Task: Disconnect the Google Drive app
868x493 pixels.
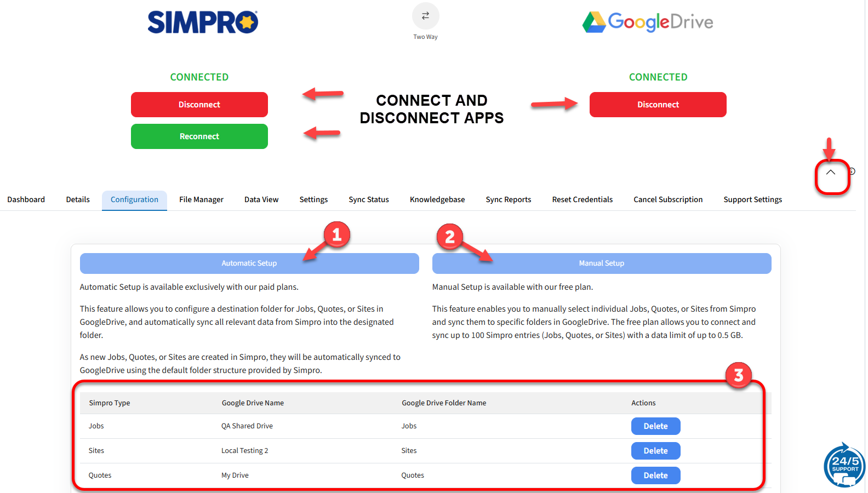Action: tap(658, 105)
